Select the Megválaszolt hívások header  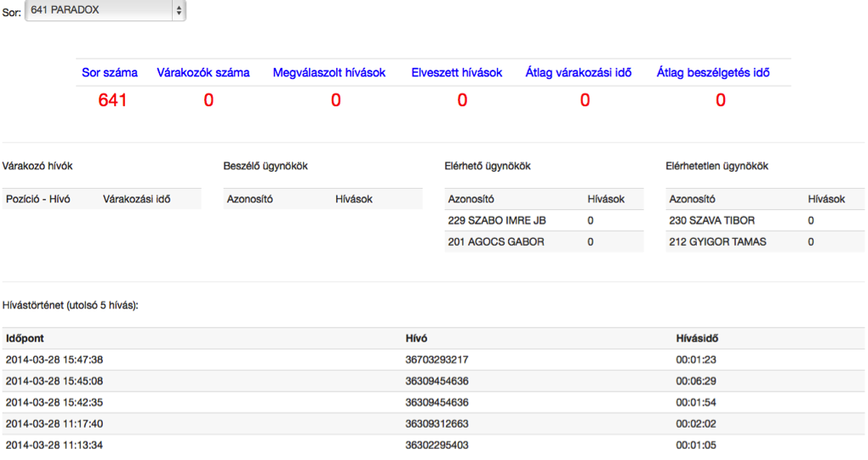coord(328,72)
